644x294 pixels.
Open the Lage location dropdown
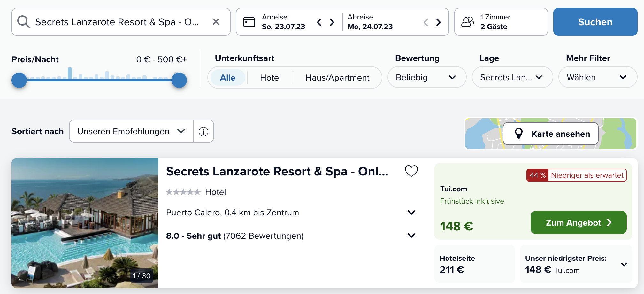512,77
